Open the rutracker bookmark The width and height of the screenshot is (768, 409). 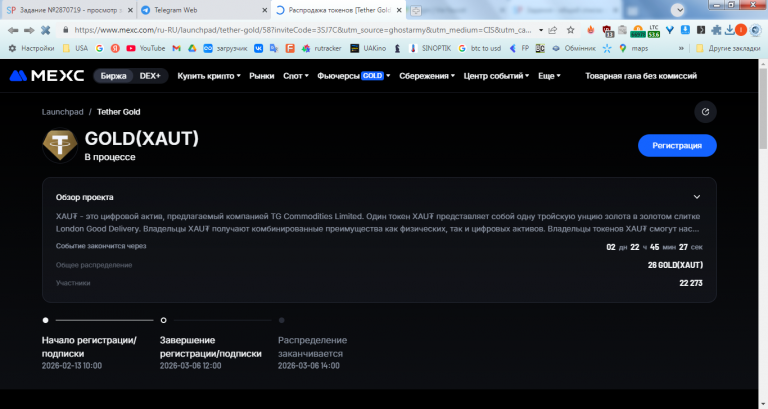click(321, 48)
